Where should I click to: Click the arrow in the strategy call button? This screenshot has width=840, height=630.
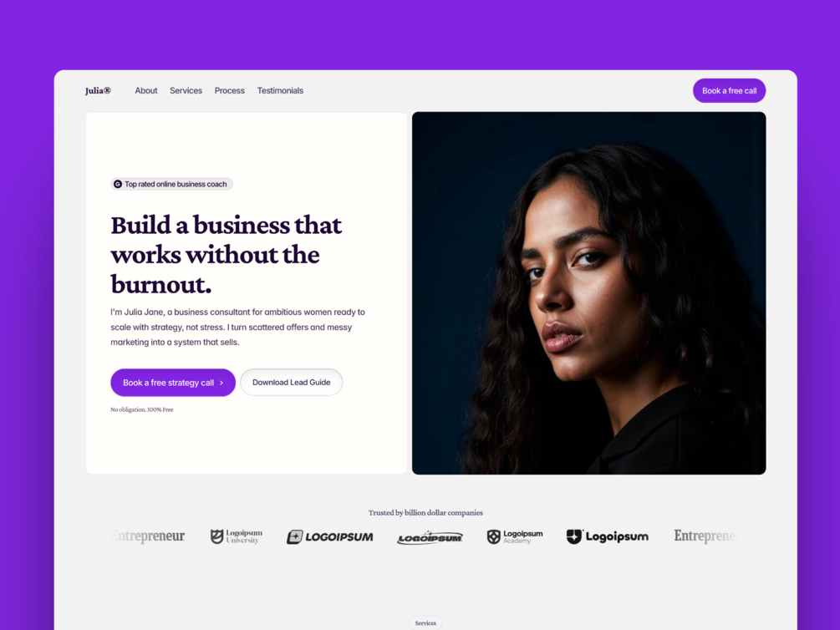[x=221, y=383]
